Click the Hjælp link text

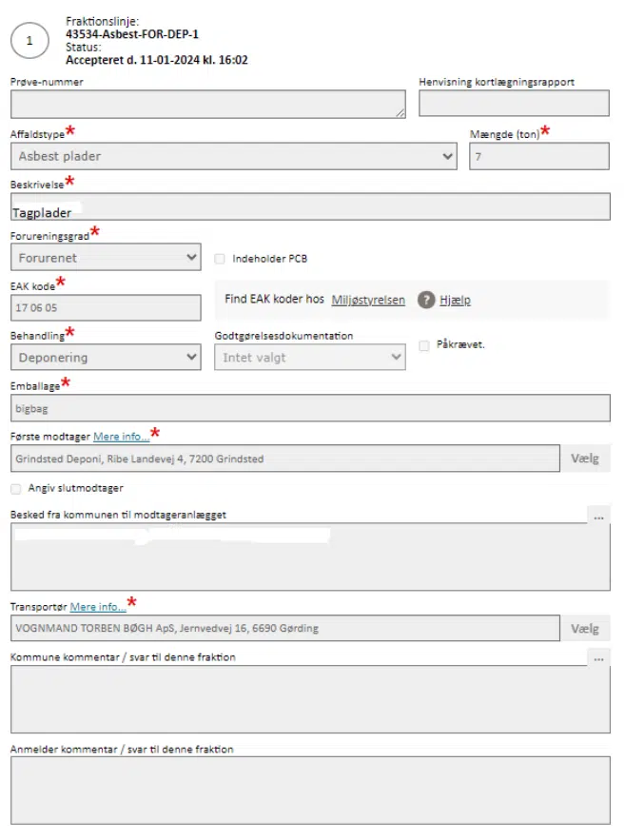pos(455,300)
